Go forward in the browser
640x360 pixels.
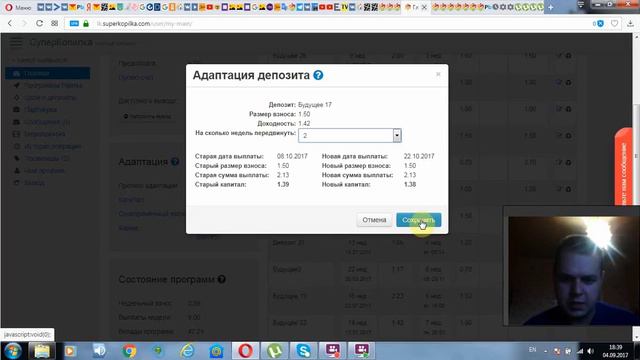(24, 24)
